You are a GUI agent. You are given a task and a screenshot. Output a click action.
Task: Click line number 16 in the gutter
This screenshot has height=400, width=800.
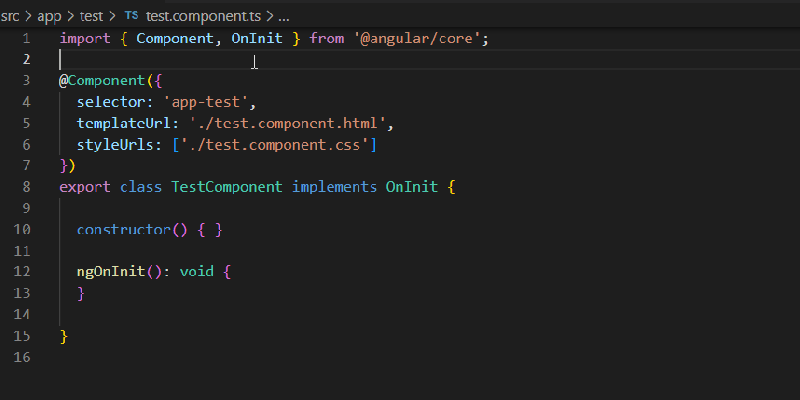coord(22,357)
